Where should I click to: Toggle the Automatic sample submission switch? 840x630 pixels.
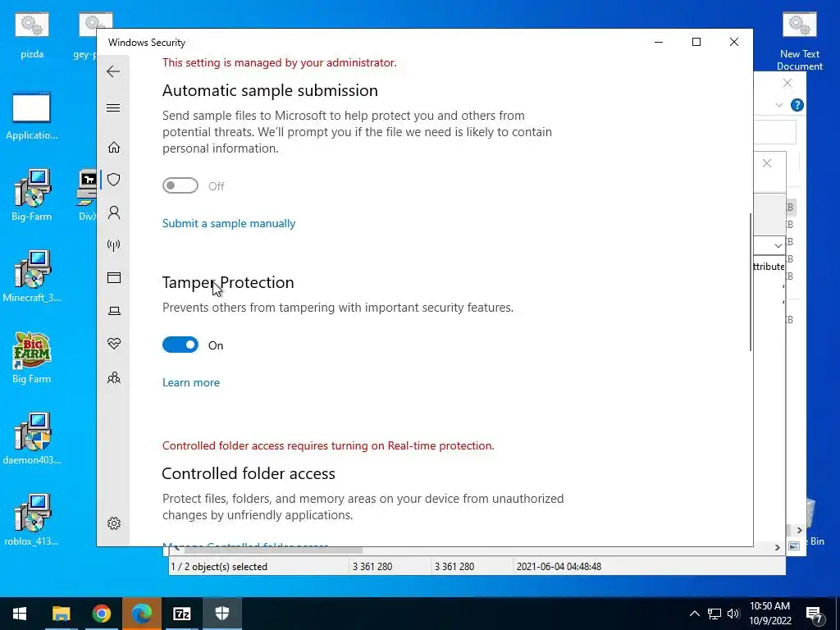point(180,186)
